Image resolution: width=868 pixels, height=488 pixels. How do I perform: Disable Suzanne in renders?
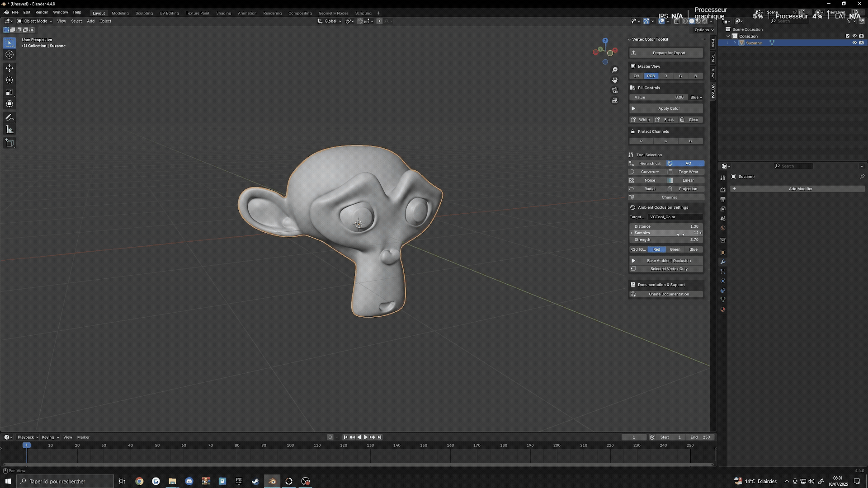tap(862, 42)
